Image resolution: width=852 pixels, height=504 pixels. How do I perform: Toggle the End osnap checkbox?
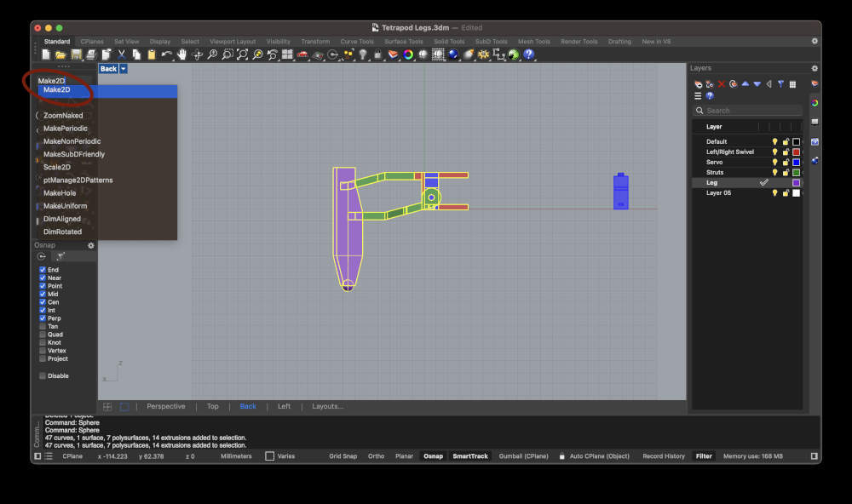click(43, 270)
